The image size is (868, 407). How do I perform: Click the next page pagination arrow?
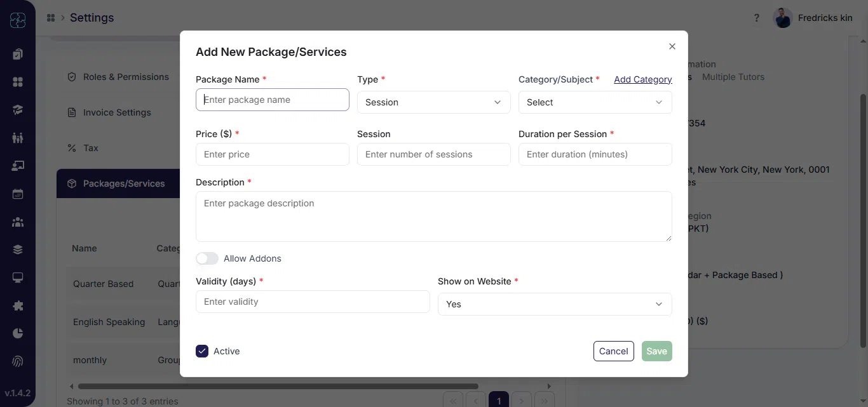[x=522, y=401]
